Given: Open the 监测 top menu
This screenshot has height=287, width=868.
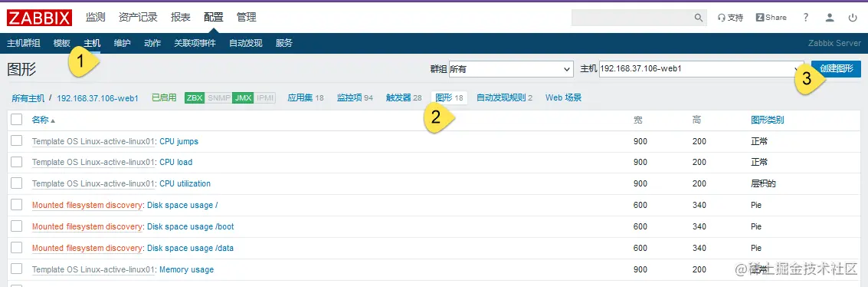Looking at the screenshot, I should (95, 17).
